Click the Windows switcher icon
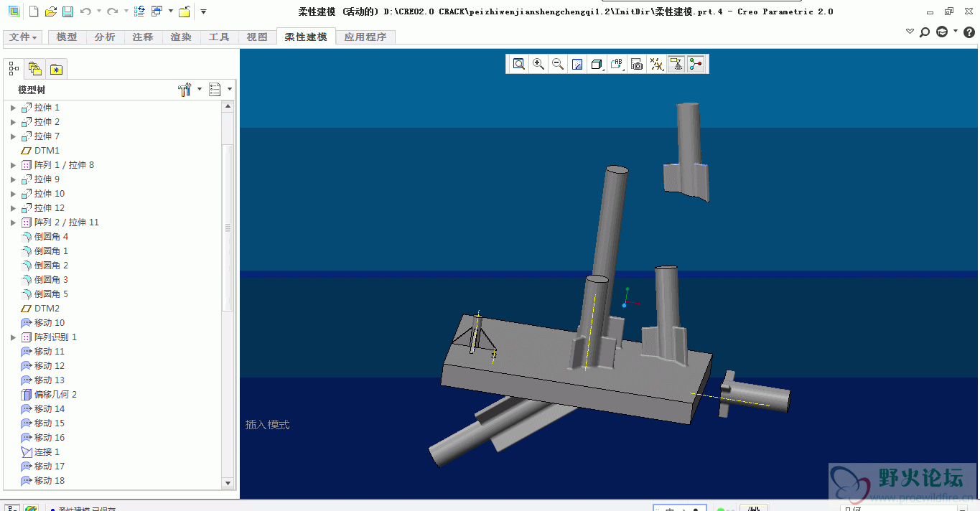 (157, 11)
